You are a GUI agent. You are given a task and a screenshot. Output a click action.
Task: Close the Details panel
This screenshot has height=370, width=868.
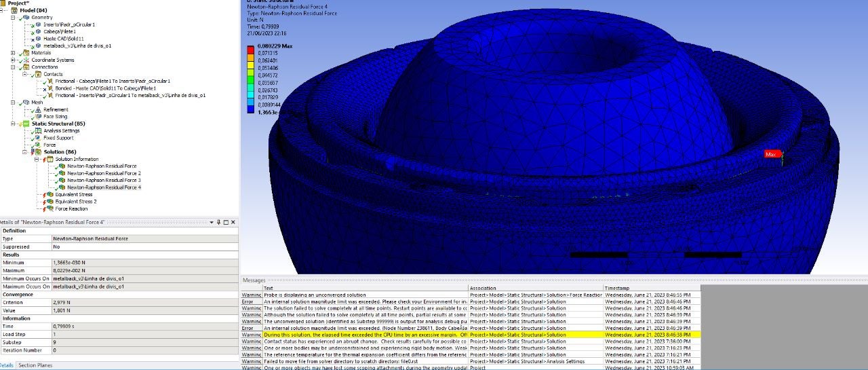pyautogui.click(x=234, y=222)
